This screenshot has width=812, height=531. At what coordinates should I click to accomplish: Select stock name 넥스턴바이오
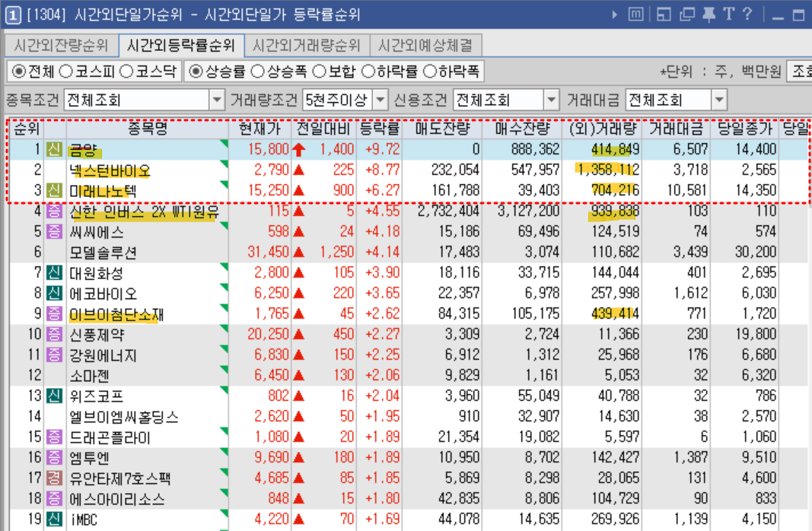[110, 170]
